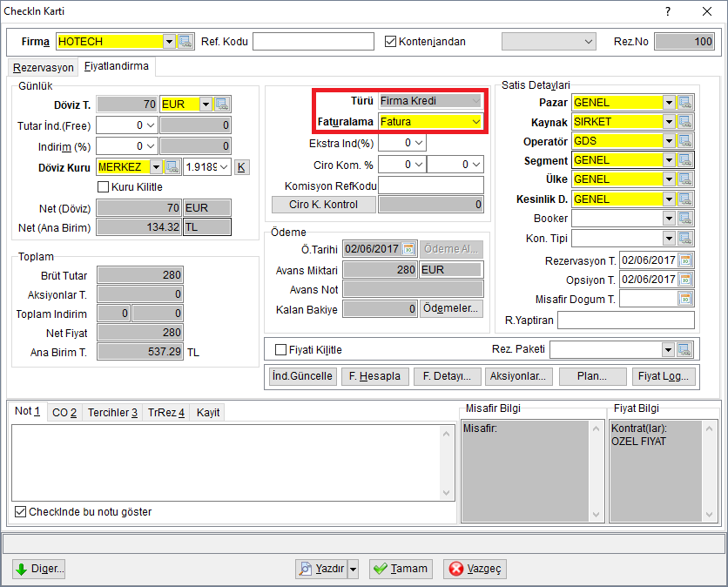Open the Kesinlik D. lookup icon
728x587 pixels.
coord(685,199)
